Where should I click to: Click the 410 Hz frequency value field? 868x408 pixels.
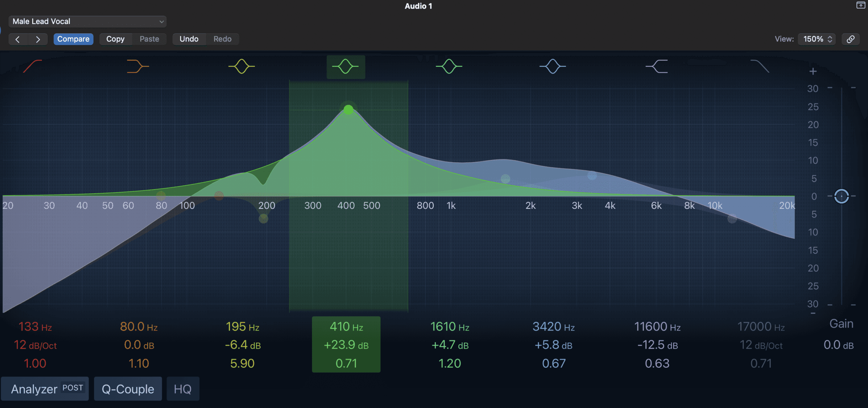346,326
